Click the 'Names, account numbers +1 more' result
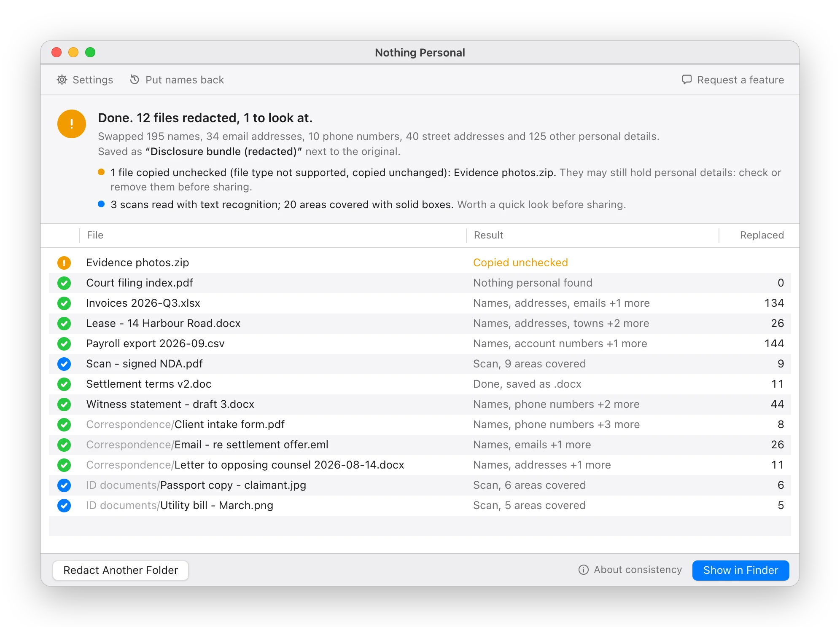Screen dimensions: 840x627 [x=560, y=343]
